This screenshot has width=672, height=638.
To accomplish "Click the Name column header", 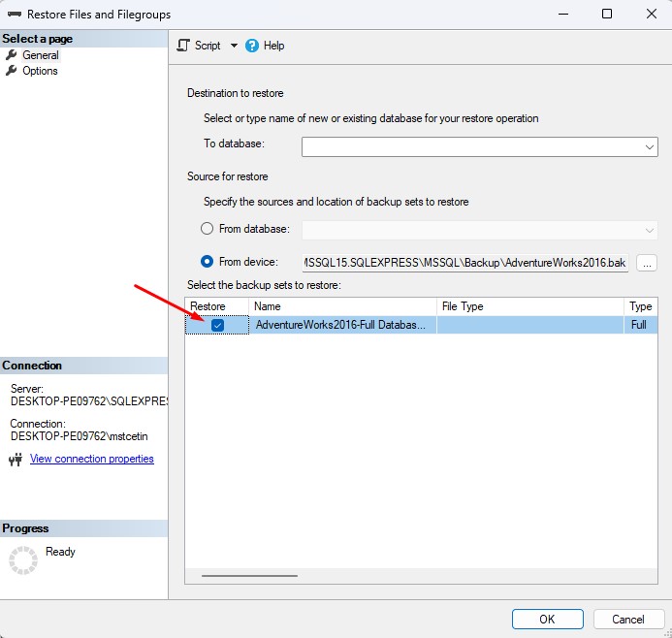I will 342,306.
